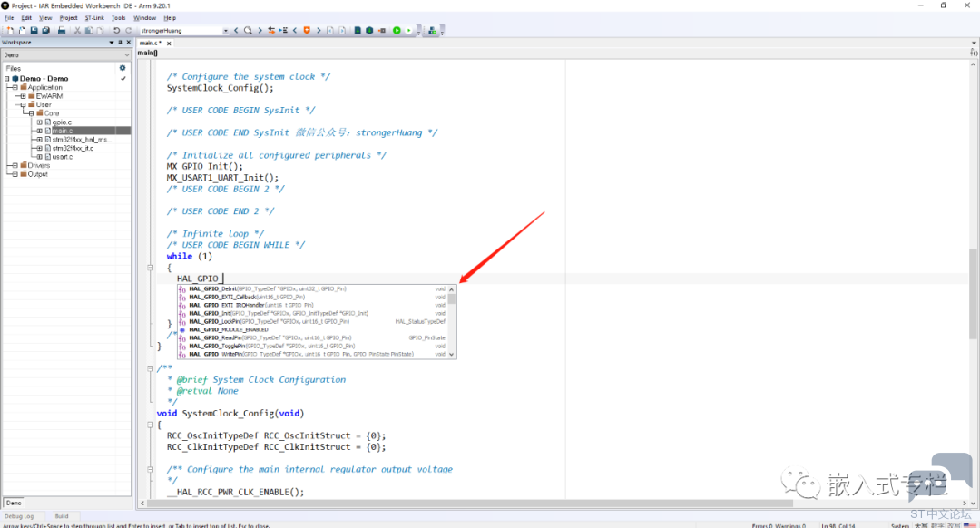Select usart.c file in workspace tree
980x528 pixels.
(x=62, y=157)
